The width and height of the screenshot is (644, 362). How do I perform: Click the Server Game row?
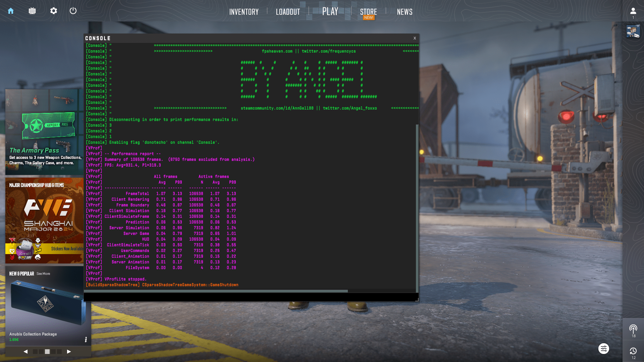(161, 234)
